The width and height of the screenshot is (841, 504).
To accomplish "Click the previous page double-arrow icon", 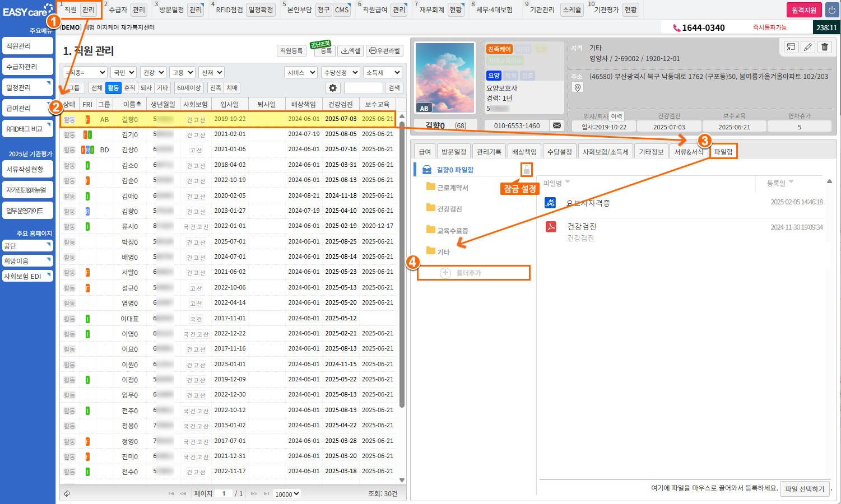I will (183, 494).
